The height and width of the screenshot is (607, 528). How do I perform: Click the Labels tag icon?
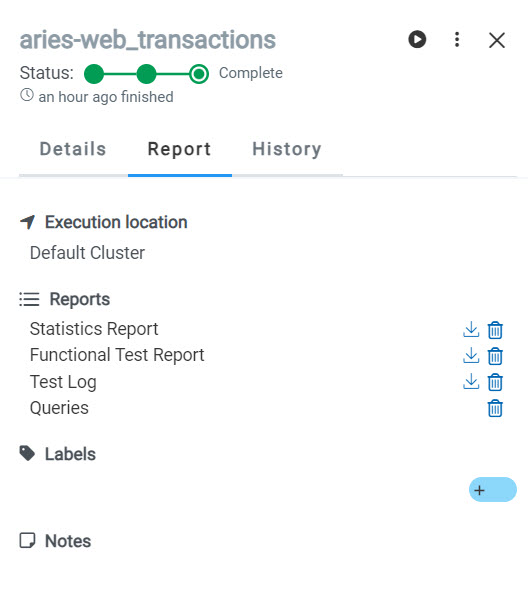click(27, 453)
